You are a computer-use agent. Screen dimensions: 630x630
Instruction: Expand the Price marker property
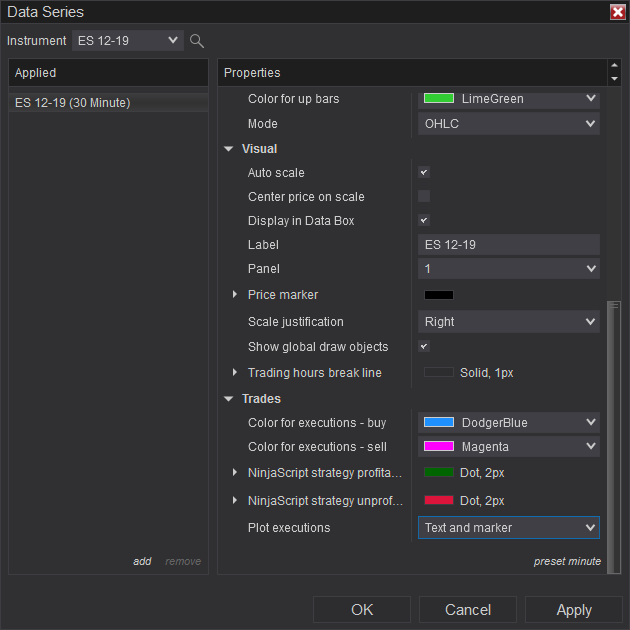(235, 295)
